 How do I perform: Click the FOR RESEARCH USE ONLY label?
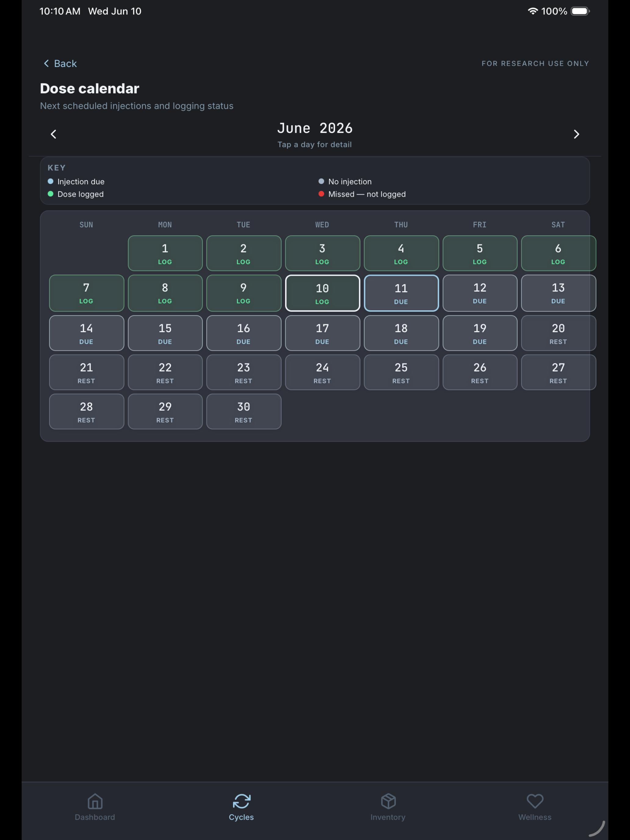point(535,63)
